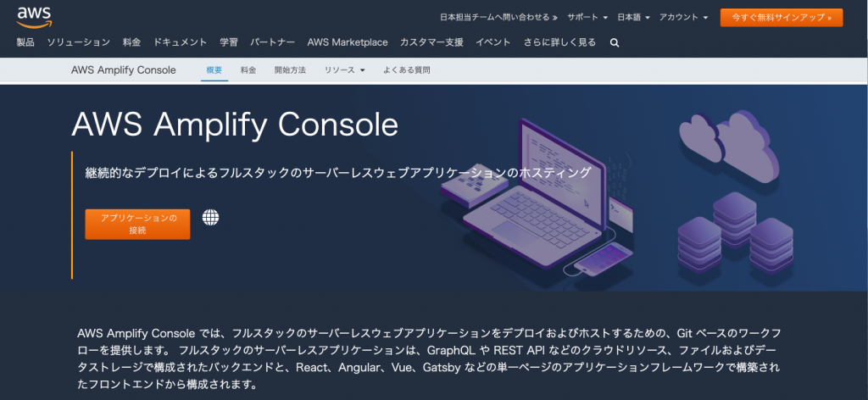Select the 概要 tab
Screen dimensions: 868x400
click(x=214, y=70)
